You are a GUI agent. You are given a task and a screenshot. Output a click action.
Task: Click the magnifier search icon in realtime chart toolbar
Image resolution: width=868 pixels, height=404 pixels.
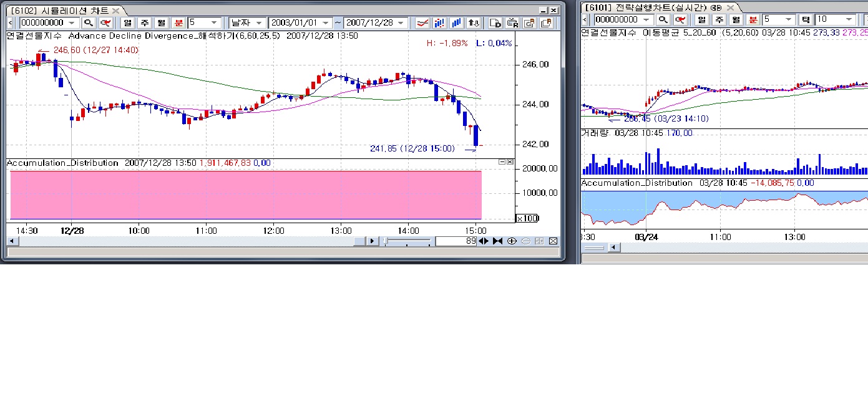[664, 20]
